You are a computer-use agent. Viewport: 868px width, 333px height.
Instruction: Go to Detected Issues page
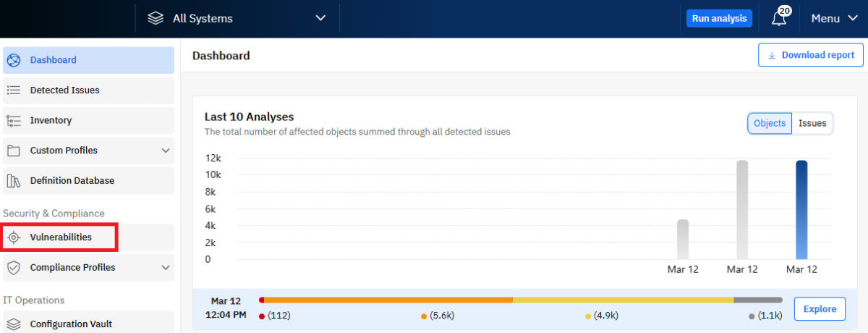tap(64, 90)
